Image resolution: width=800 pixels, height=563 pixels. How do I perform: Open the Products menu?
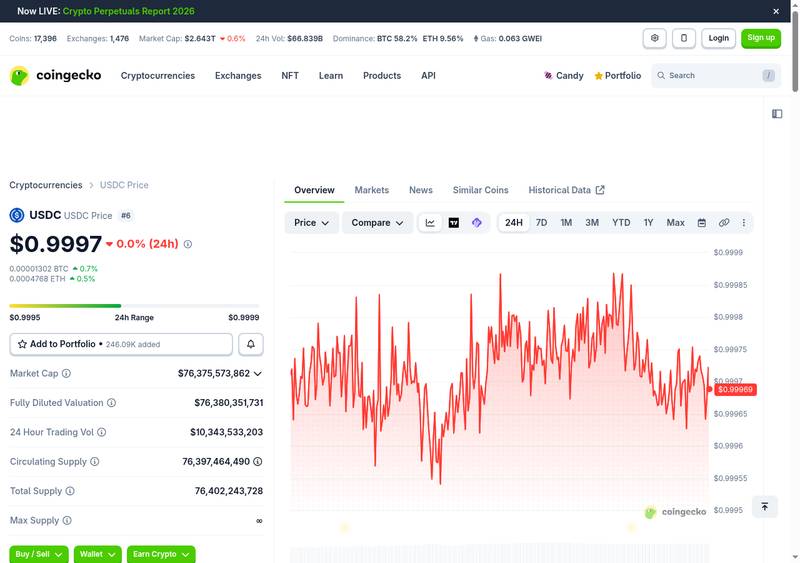pos(382,76)
